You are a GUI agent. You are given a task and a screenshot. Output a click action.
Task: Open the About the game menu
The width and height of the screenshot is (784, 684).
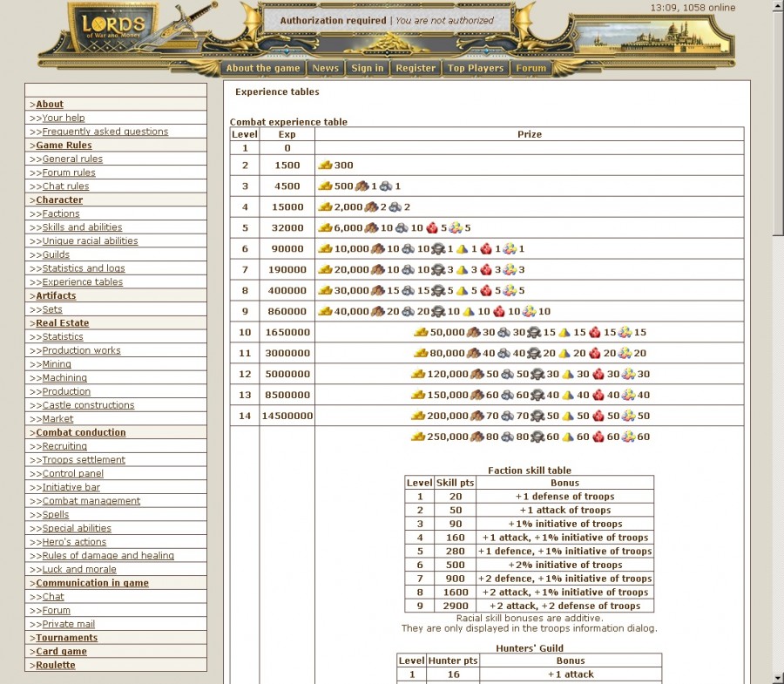pos(262,68)
